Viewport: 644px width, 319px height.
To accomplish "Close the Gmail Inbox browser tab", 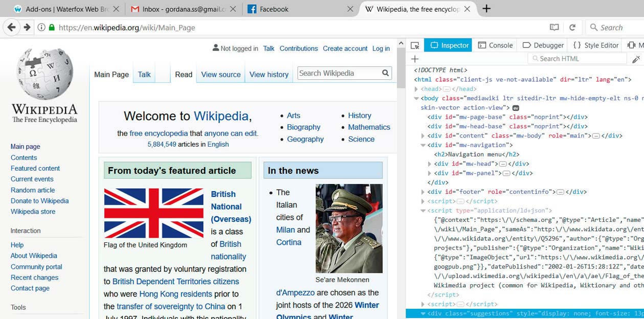I will (233, 9).
